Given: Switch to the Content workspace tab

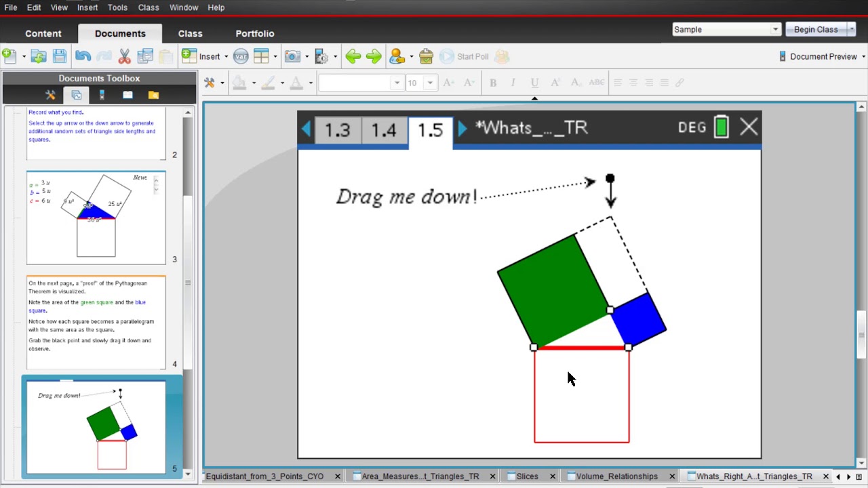Looking at the screenshot, I should pos(43,33).
